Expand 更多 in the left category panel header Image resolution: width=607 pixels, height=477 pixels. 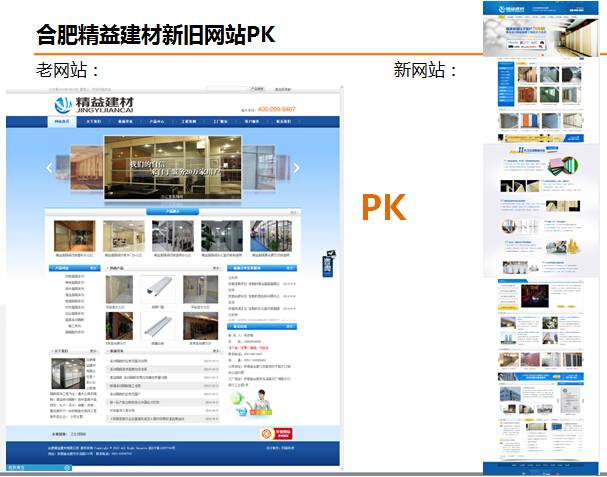point(92,268)
